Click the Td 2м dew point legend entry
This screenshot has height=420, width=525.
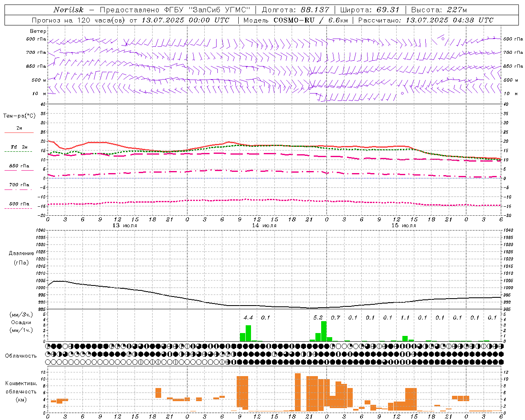point(19,147)
